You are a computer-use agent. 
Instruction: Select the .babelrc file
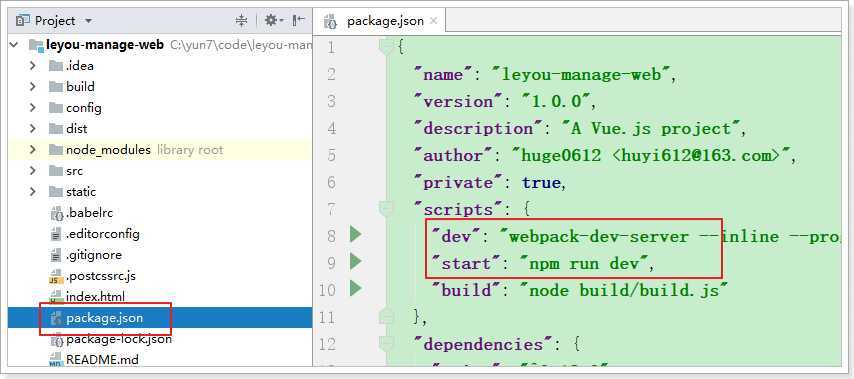tap(89, 213)
